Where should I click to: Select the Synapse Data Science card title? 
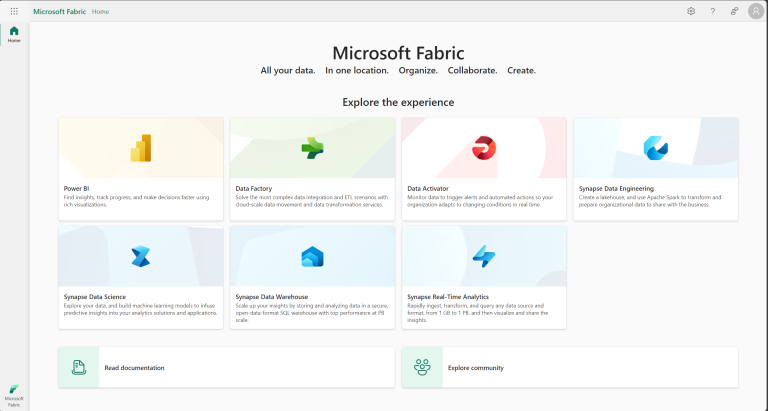(95, 297)
